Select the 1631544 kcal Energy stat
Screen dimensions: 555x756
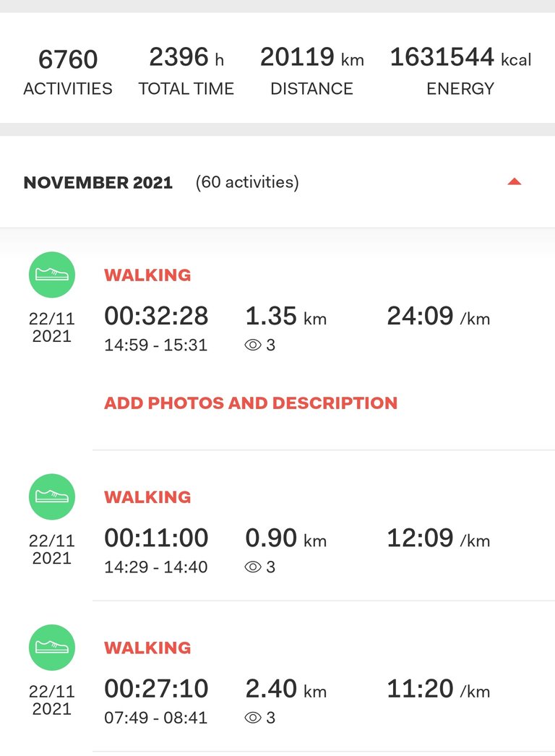click(460, 72)
